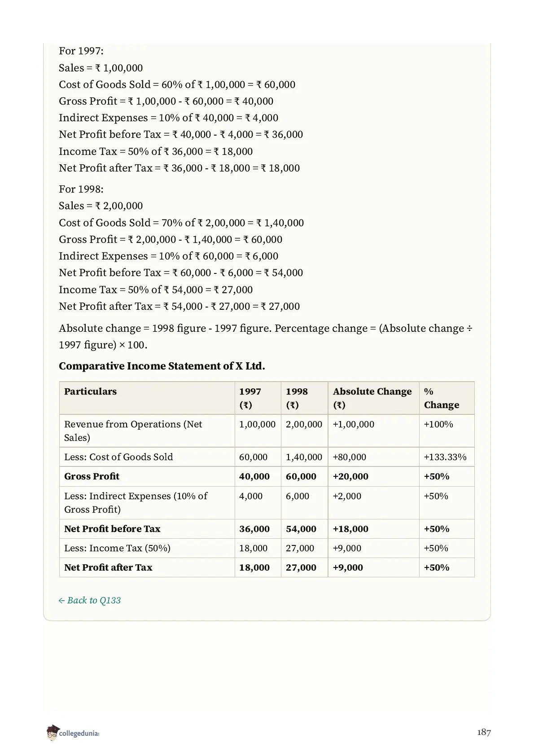Click the Comparative Income Statement heading

(x=162, y=366)
